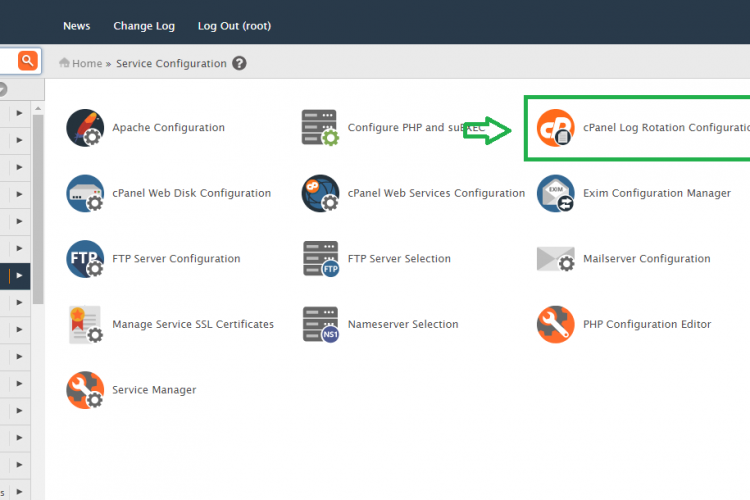Click the orange cPanel Log Rotation icon

[x=555, y=128]
